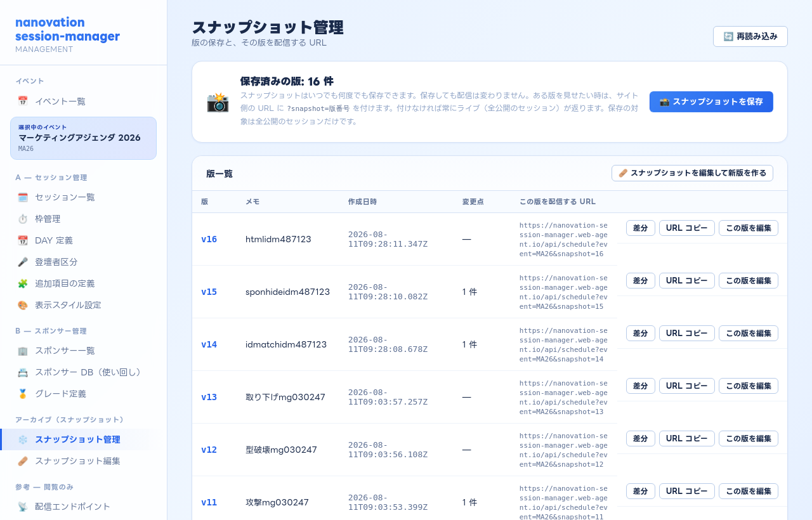Click 差分 button in the v13 row
Image resolution: width=812 pixels, height=520 pixels.
[641, 386]
